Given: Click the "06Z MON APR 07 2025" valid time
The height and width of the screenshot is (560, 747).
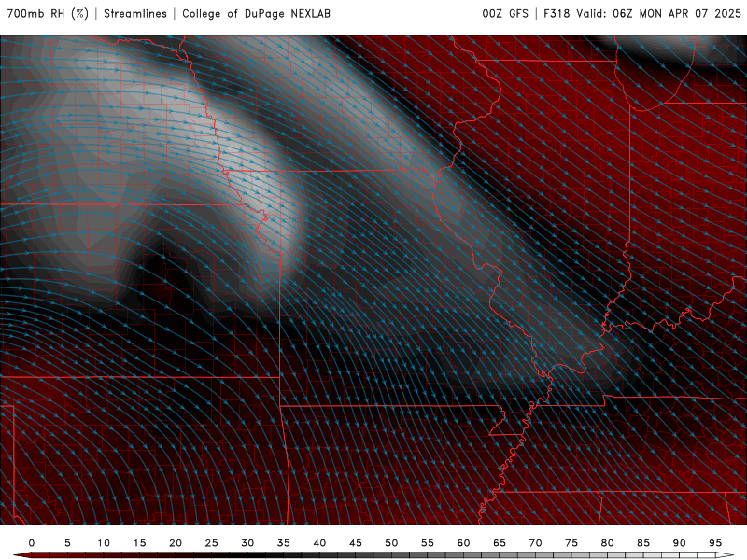Looking at the screenshot, I should click(676, 13).
